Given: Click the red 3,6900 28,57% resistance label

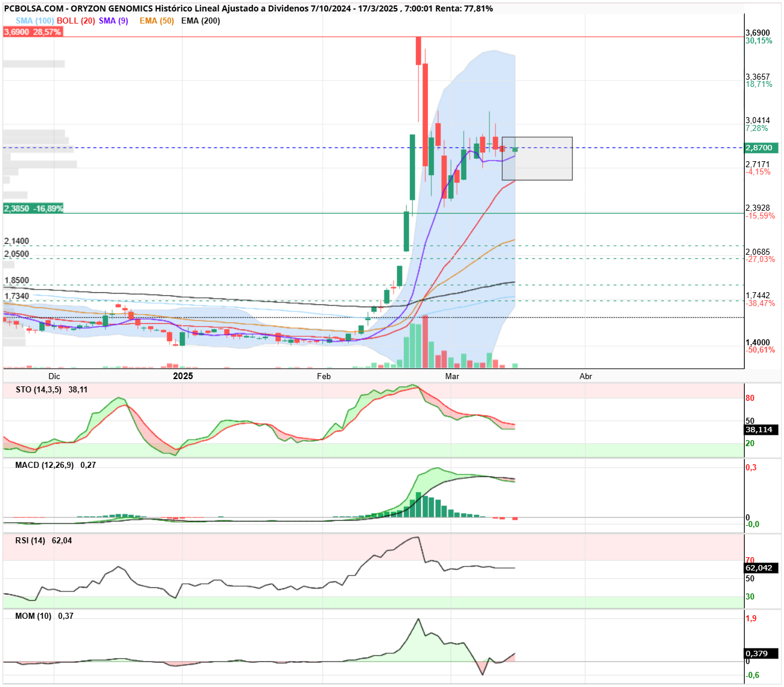Looking at the screenshot, I should pos(33,32).
